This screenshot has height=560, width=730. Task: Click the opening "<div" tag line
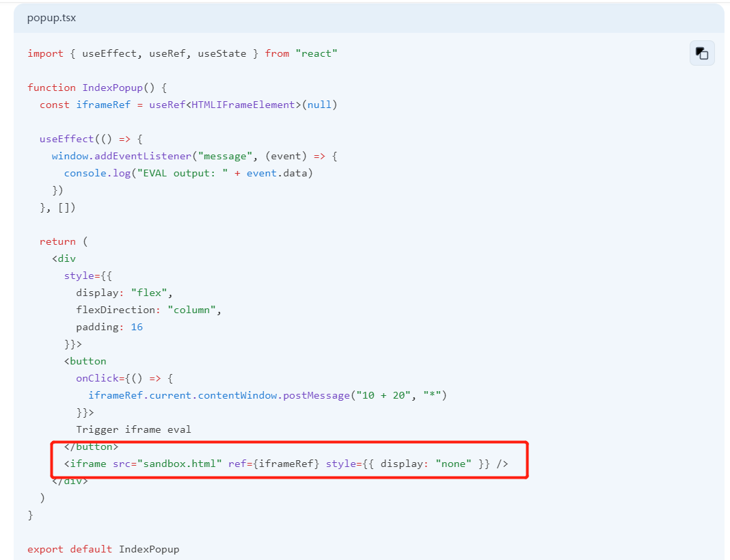(64, 258)
